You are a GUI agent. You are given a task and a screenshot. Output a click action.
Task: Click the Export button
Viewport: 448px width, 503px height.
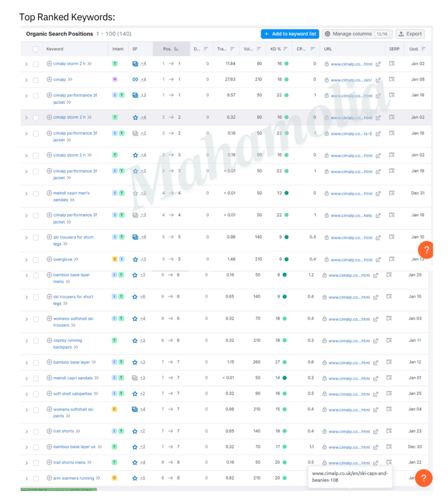[x=410, y=34]
